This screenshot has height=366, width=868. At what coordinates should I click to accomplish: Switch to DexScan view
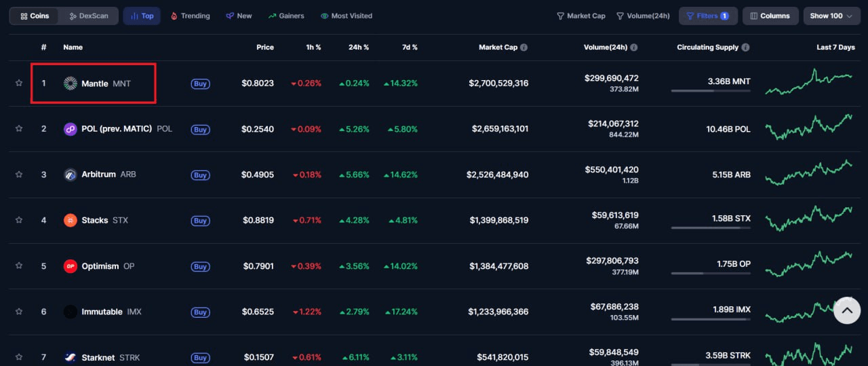(88, 16)
